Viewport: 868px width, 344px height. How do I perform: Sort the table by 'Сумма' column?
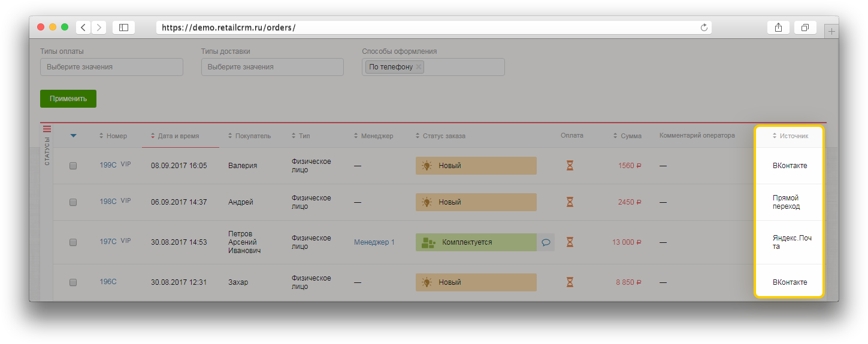[631, 136]
